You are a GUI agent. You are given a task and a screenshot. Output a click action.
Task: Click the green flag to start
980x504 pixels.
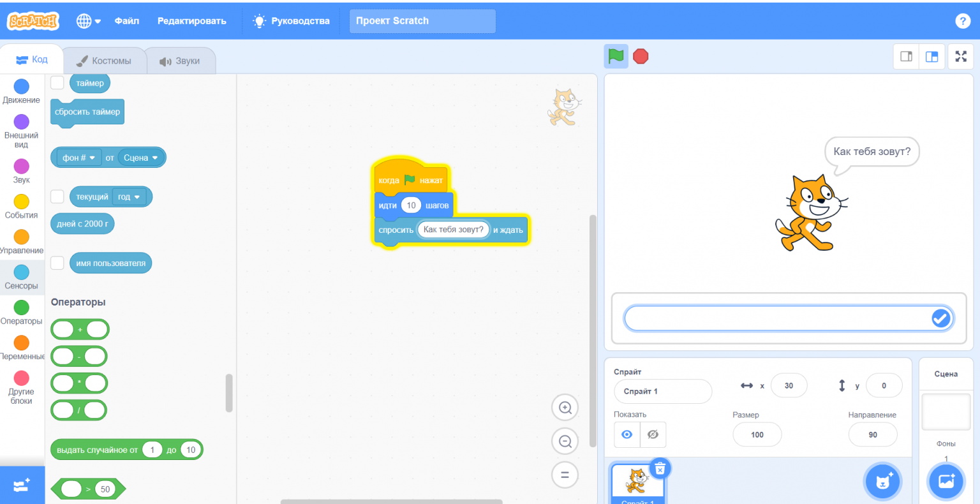pyautogui.click(x=616, y=56)
